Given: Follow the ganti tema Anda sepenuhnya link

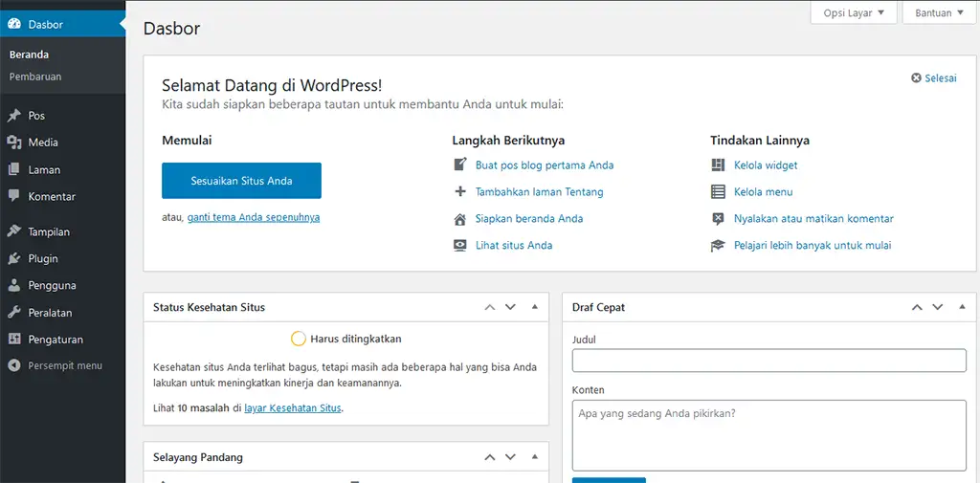Looking at the screenshot, I should pyautogui.click(x=254, y=217).
